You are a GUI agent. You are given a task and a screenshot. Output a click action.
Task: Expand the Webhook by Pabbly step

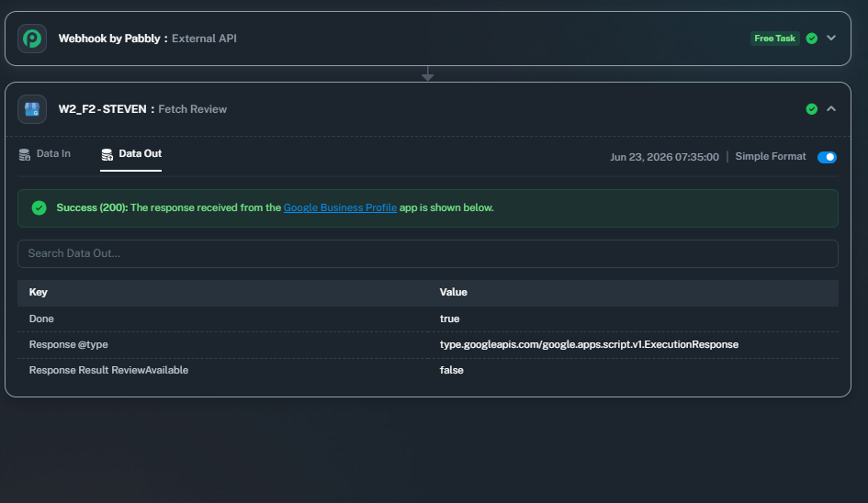(831, 39)
